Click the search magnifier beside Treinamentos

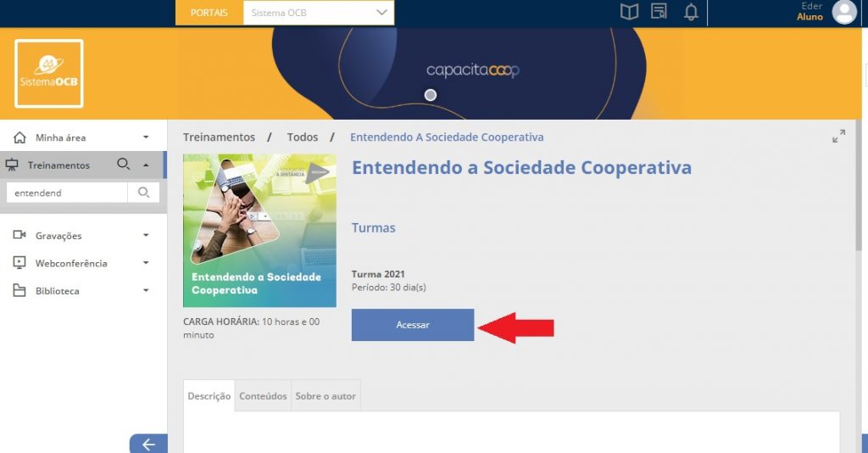pos(123,164)
